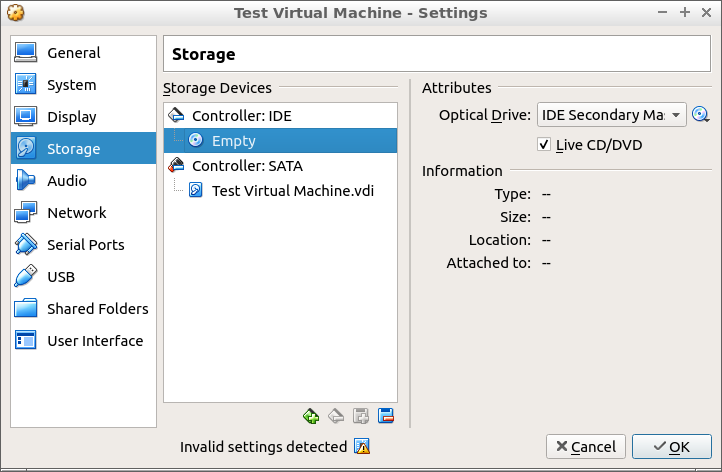Click the Shared Folders folder icon
The image size is (722, 472).
25,308
